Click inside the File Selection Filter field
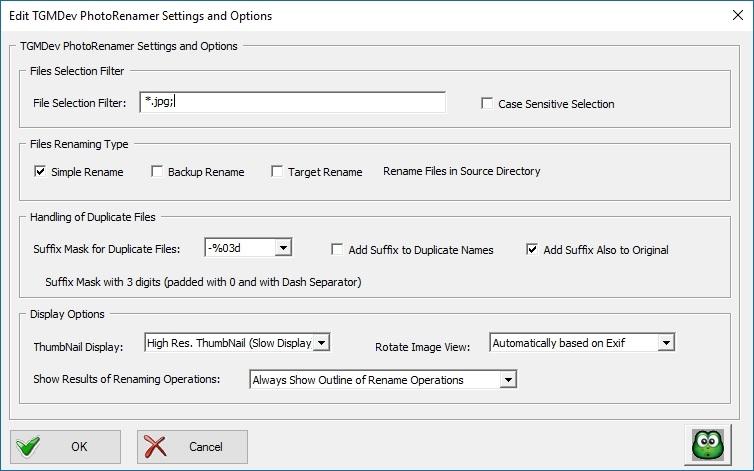The height and width of the screenshot is (471, 754). coord(292,102)
